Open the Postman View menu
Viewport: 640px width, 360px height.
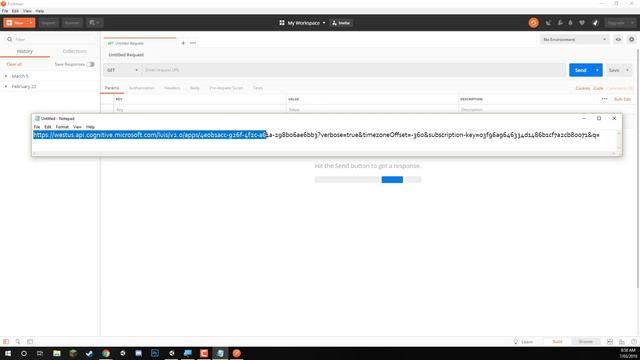point(27,11)
